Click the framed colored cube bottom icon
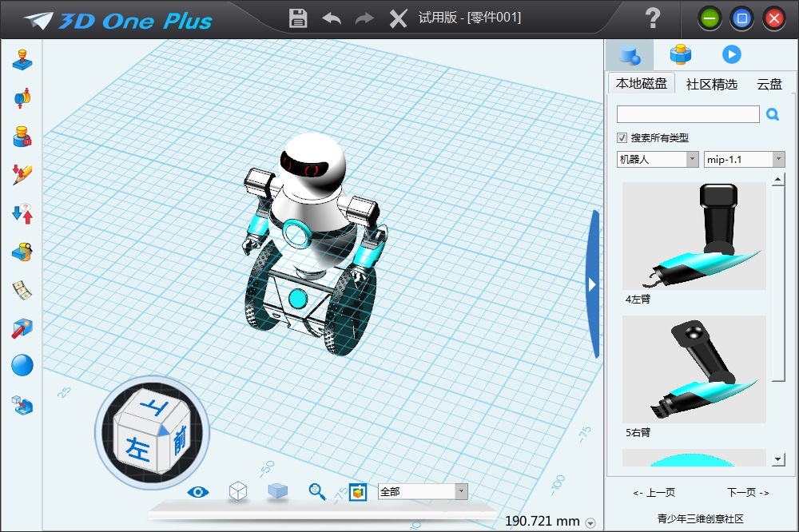The width and height of the screenshot is (799, 532). (x=358, y=492)
